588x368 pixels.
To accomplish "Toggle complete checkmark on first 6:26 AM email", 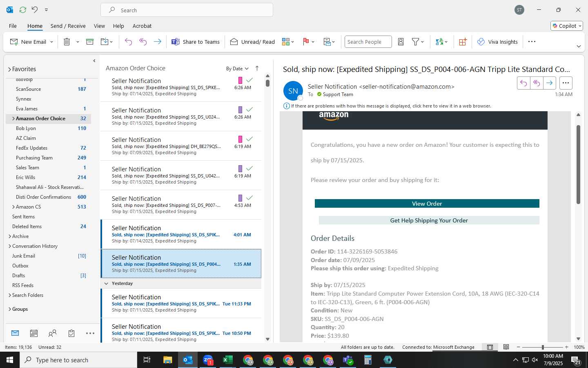I will tap(249, 80).
